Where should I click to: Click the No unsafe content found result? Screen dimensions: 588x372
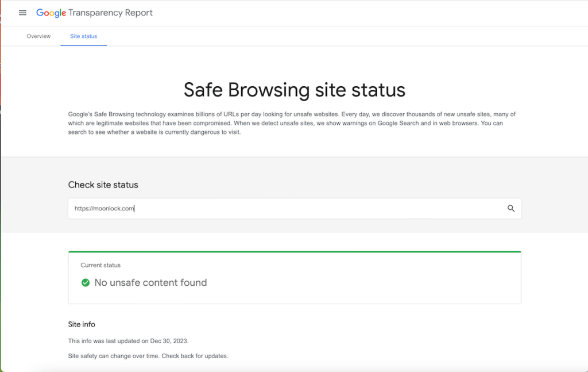click(150, 282)
